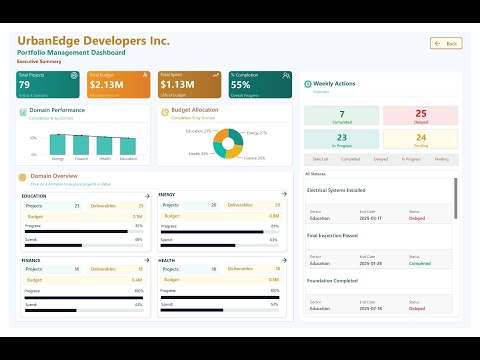This screenshot has height=360, width=480.
Task: Click the Total Spent card showing $1.13M
Action: tap(189, 85)
